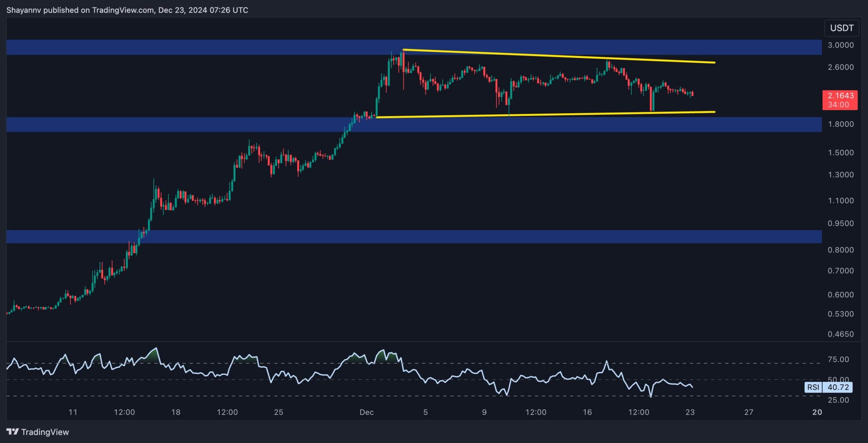
Task: Click the Shayannv published on TradingView.com header text
Action: [x=127, y=10]
